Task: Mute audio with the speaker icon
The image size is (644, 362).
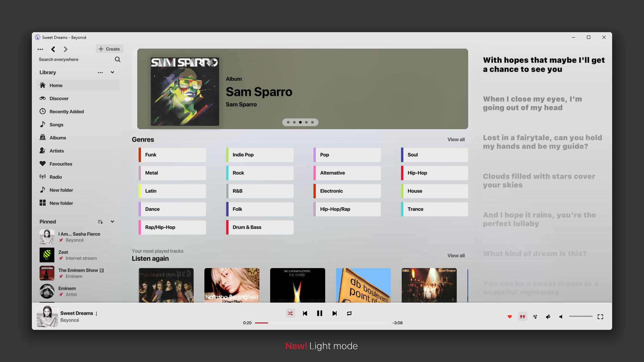Action: [561, 317]
